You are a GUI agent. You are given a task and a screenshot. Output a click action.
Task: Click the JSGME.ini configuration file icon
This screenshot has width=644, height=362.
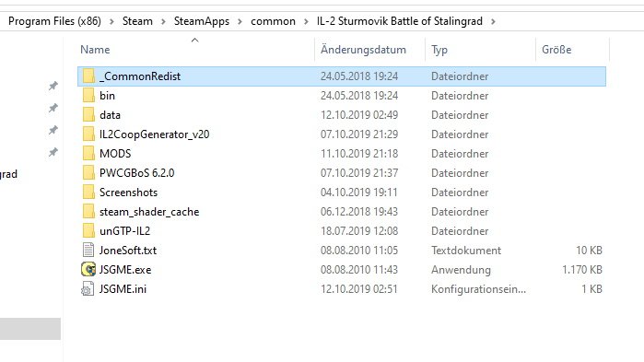click(88, 288)
